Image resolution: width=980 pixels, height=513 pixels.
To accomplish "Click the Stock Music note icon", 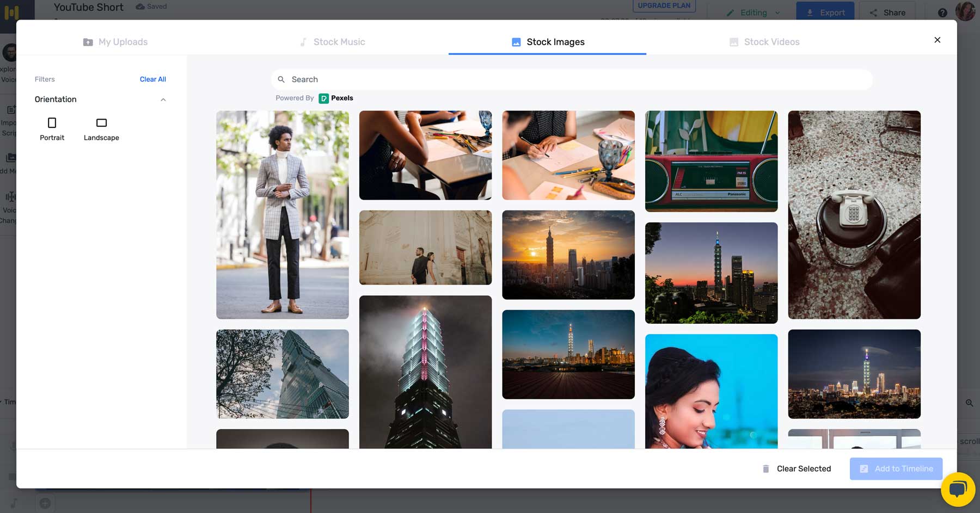I will coord(303,42).
